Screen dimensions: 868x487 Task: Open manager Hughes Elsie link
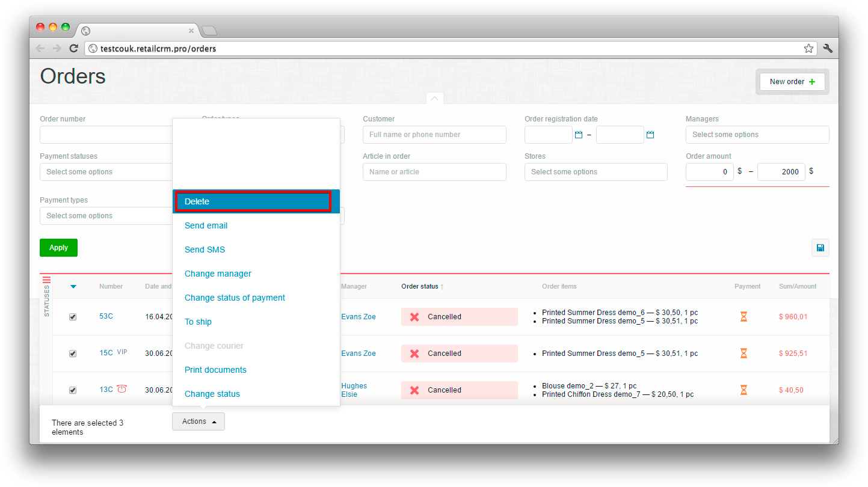tap(354, 390)
